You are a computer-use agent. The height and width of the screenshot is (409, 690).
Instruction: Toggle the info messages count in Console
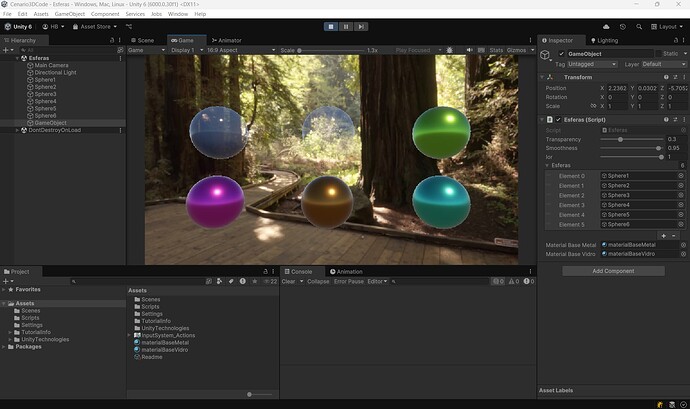coord(498,281)
